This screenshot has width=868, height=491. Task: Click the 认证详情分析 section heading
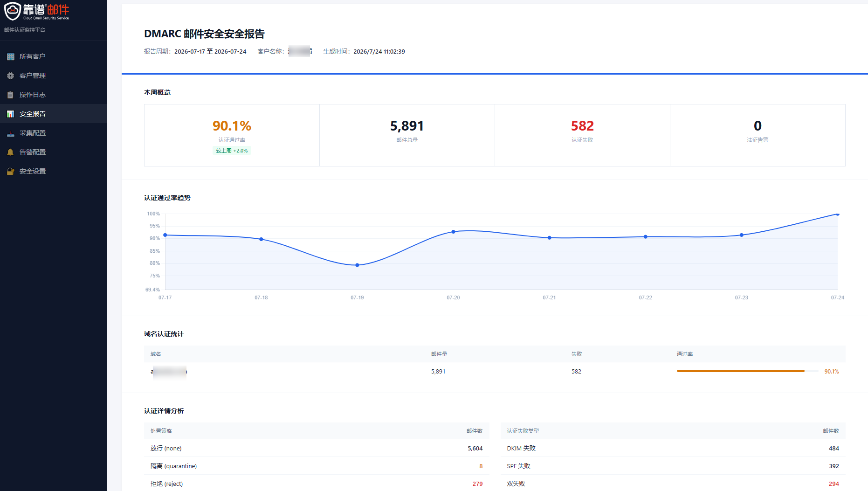(164, 411)
